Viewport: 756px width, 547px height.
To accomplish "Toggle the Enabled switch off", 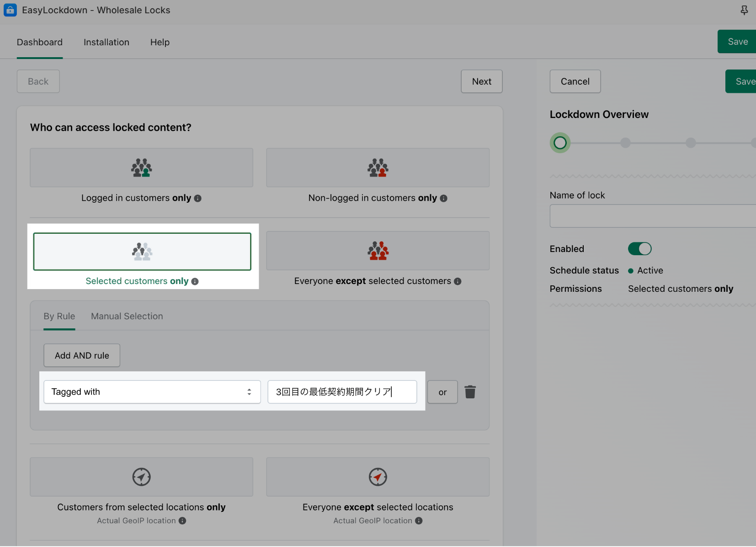I will tap(639, 249).
